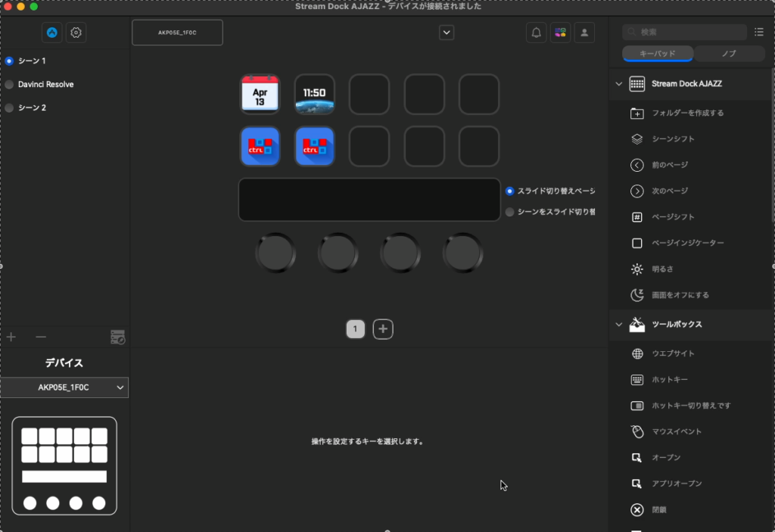Select the キーパッド tab
Screen dimensions: 775x532
pyautogui.click(x=657, y=54)
